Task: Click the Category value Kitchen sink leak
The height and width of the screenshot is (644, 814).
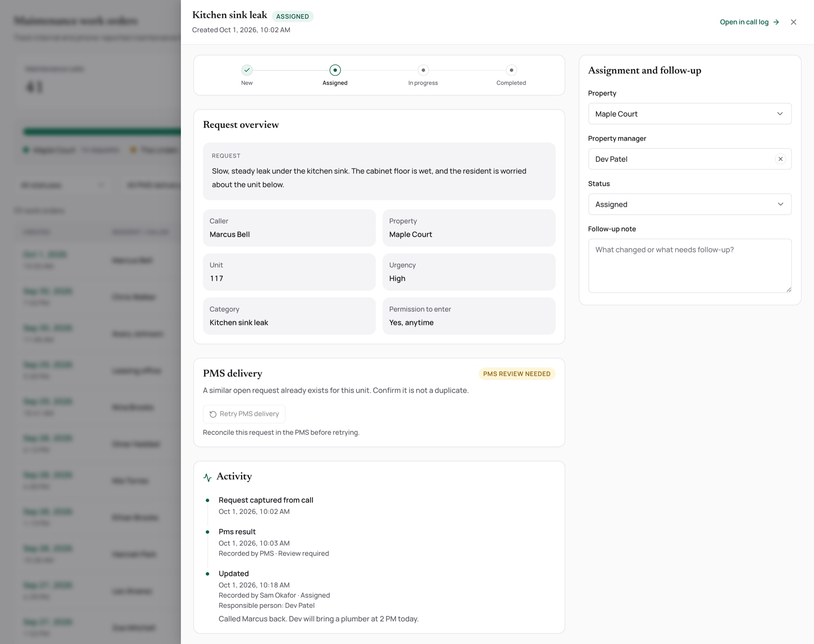Action: (239, 323)
